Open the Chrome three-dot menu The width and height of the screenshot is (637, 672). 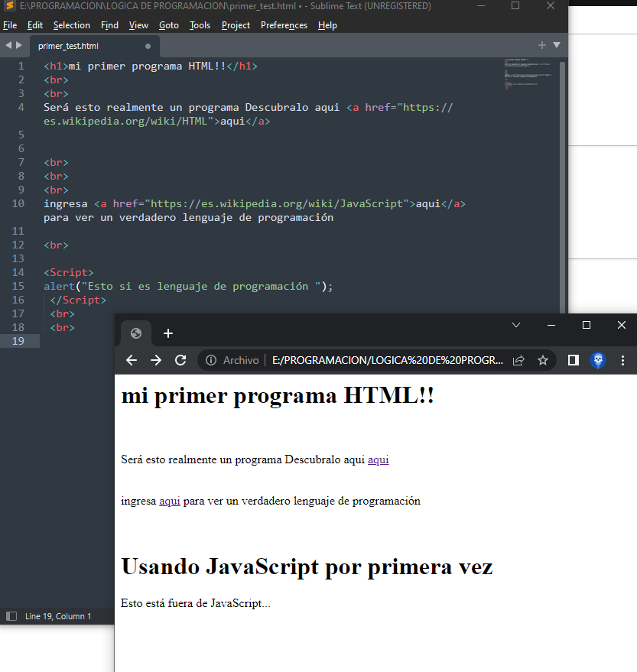(622, 360)
